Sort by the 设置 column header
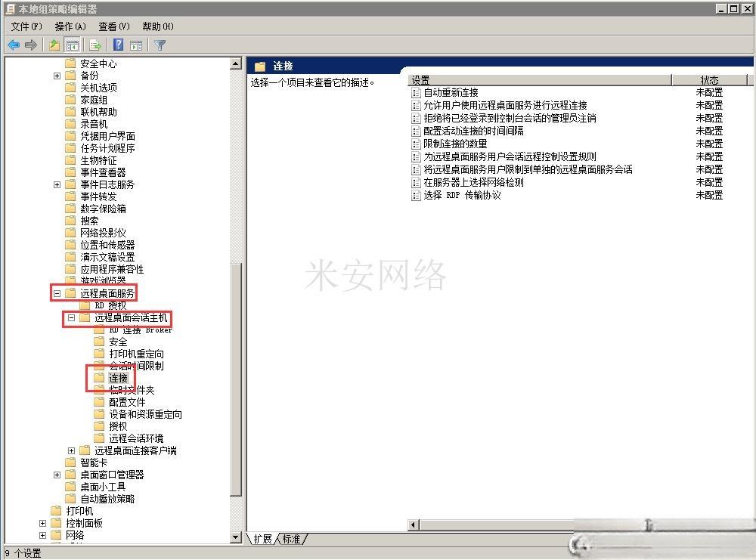 pyautogui.click(x=540, y=80)
